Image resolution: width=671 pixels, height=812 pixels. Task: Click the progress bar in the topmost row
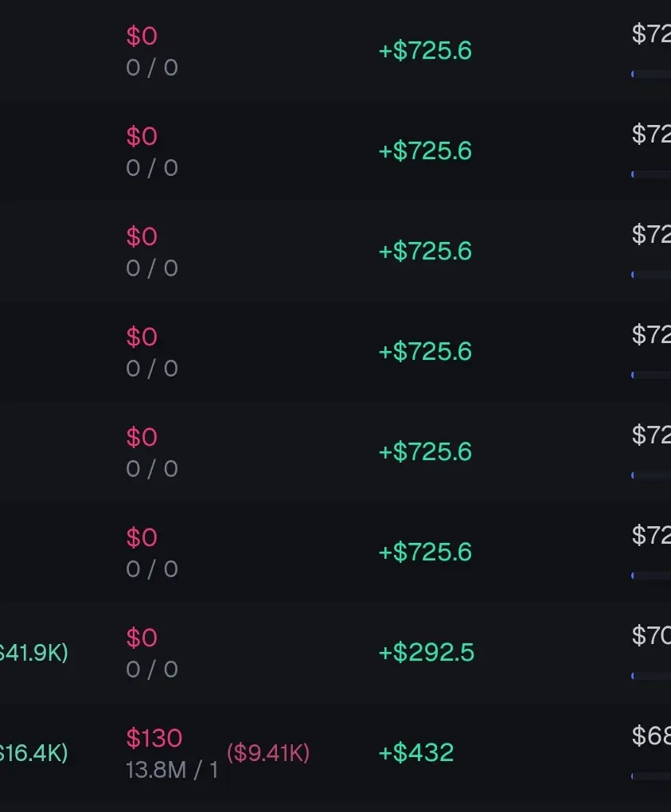pyautogui.click(x=651, y=74)
